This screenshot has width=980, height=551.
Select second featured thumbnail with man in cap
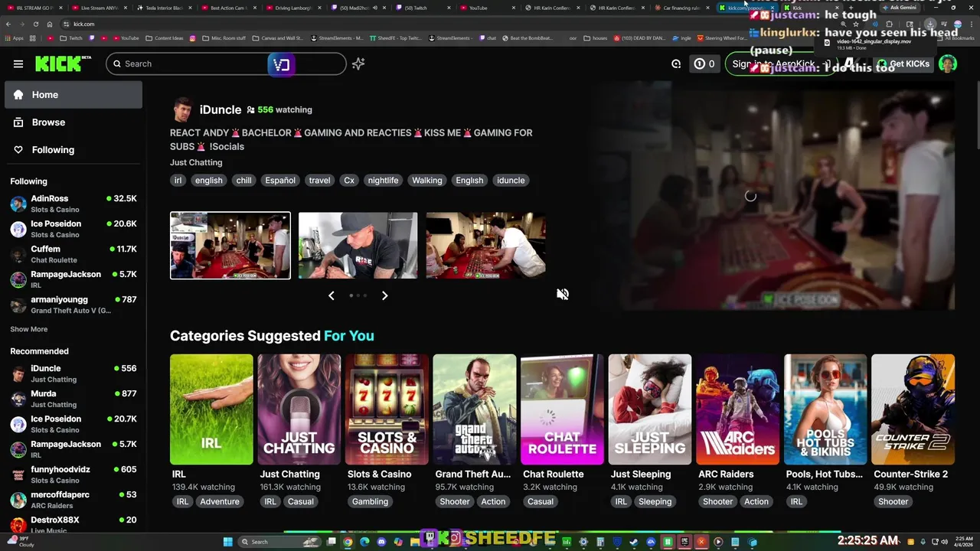point(358,246)
